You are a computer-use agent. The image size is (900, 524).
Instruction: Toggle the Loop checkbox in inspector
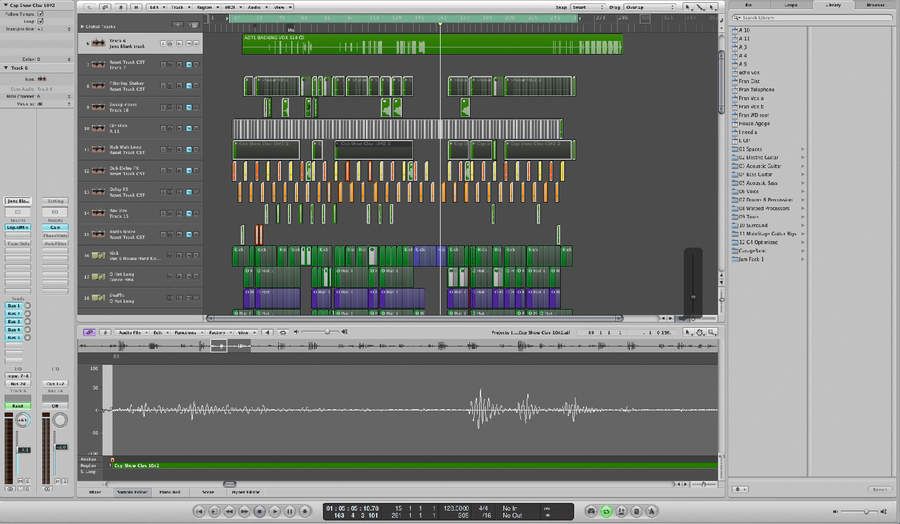pyautogui.click(x=40, y=21)
